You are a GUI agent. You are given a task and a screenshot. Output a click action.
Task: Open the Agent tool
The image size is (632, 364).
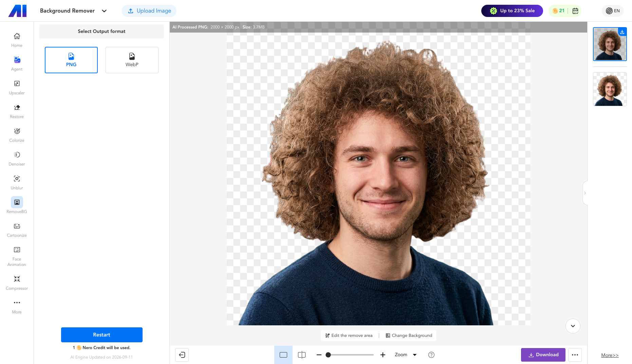pos(17,64)
